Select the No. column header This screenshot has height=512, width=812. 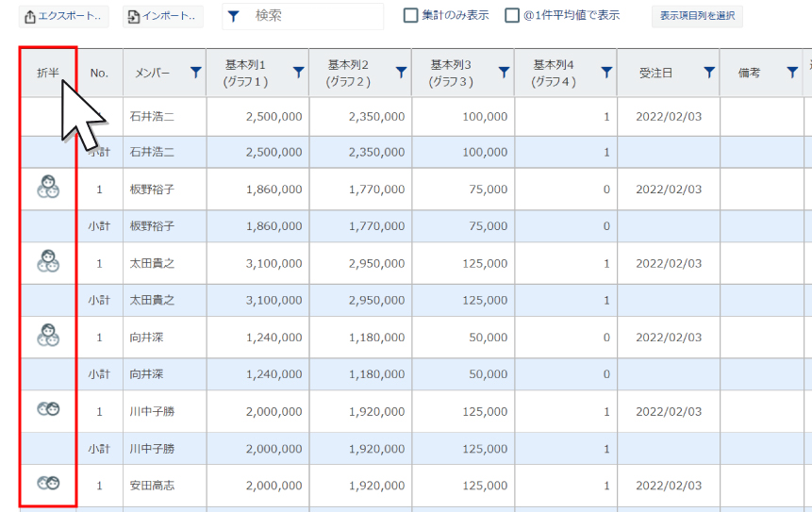pos(99,73)
